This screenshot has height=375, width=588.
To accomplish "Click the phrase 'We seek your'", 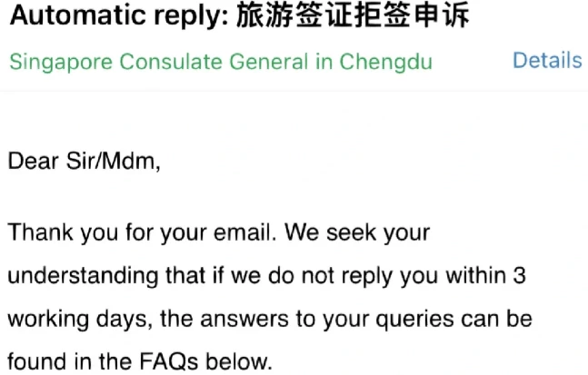I will click(x=357, y=233).
